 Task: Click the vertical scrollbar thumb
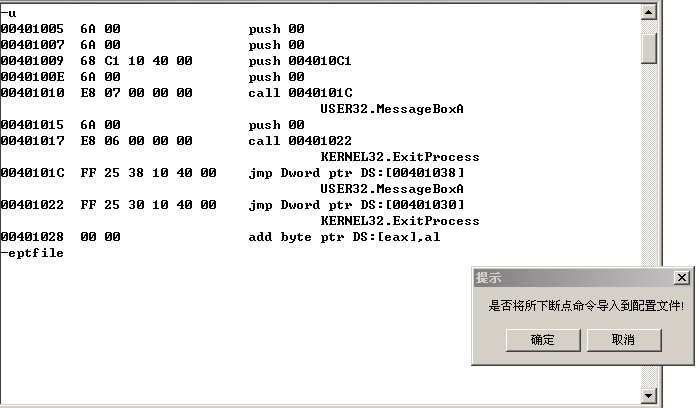(648, 49)
